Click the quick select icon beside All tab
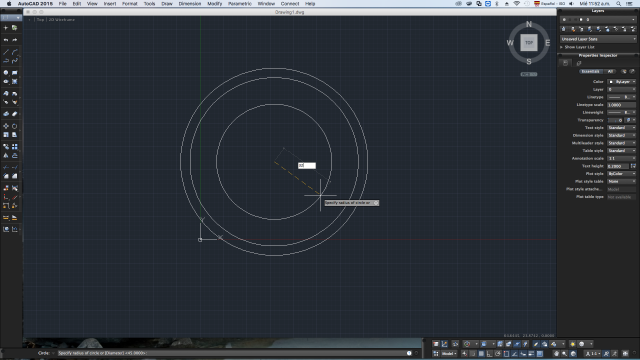Image resolution: width=640 pixels, height=360 pixels. tap(624, 71)
